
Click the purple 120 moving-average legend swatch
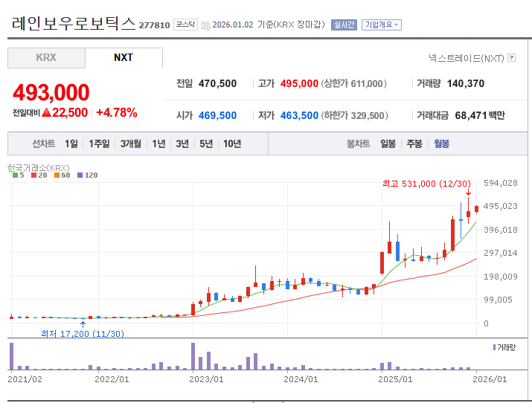(x=80, y=175)
